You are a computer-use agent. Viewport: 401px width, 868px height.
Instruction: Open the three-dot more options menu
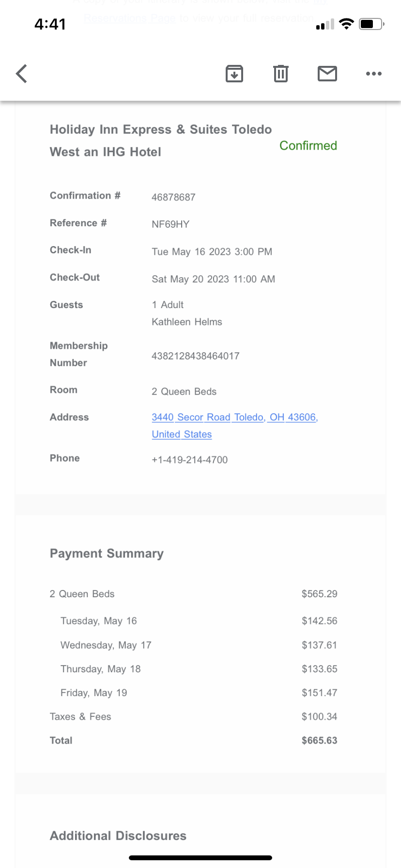pos(374,74)
